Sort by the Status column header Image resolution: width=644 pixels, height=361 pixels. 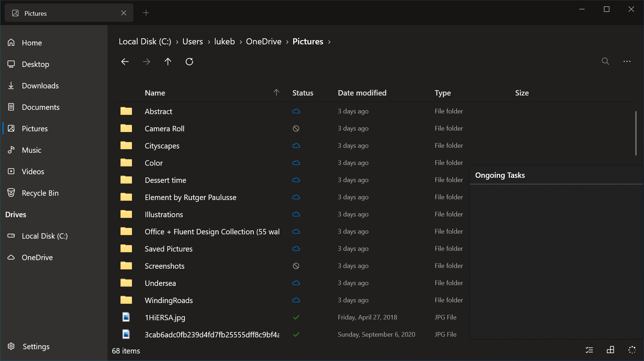click(x=303, y=93)
